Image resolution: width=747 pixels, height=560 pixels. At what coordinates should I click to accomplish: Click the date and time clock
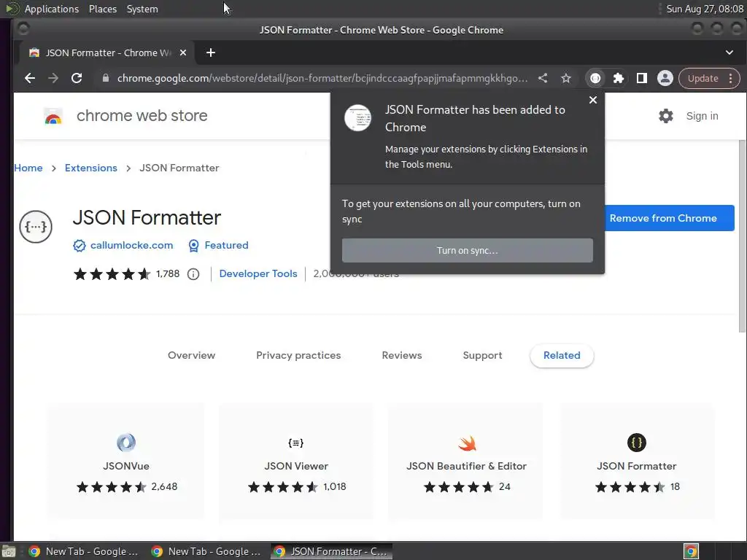[704, 9]
